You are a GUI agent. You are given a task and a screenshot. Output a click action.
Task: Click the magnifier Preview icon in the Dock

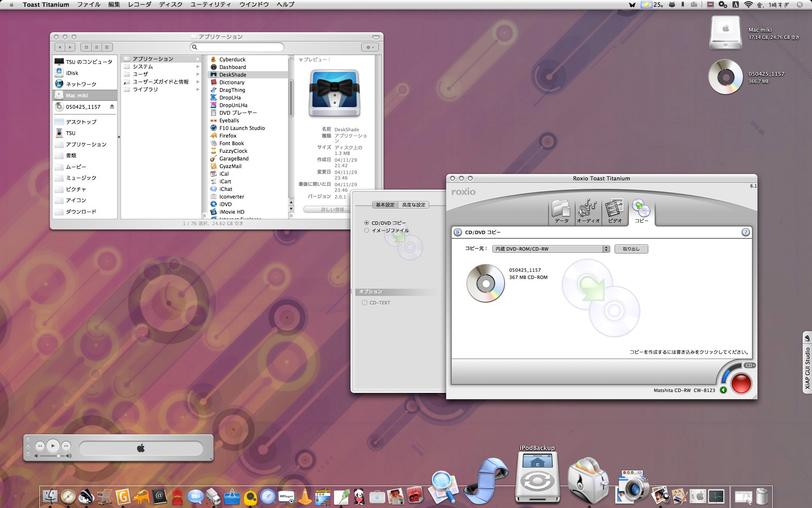click(443, 487)
